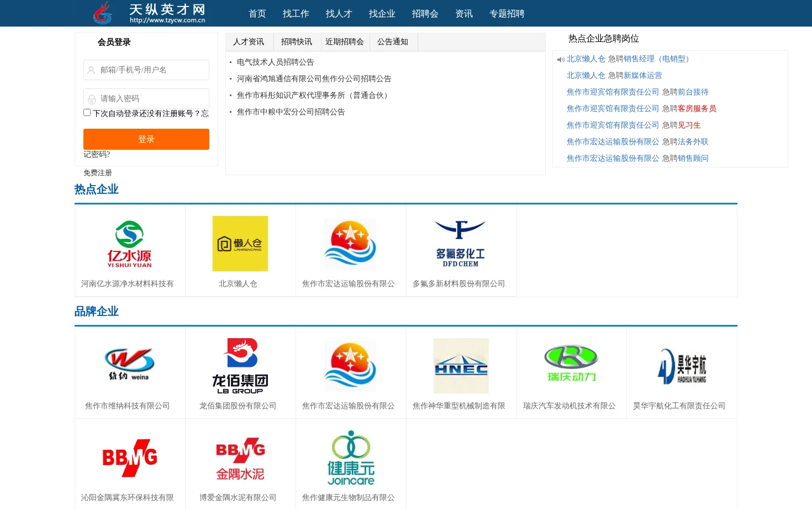Open the 新媒体运营 job posting
Screen dimensions: 812x510
pyautogui.click(x=643, y=76)
